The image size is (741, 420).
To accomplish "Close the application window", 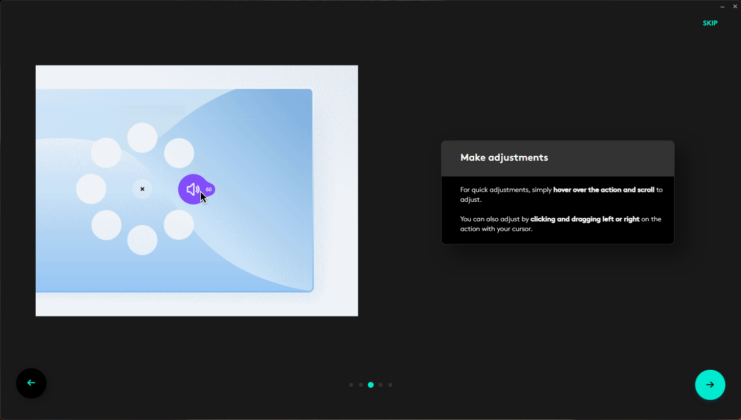I will click(735, 7).
